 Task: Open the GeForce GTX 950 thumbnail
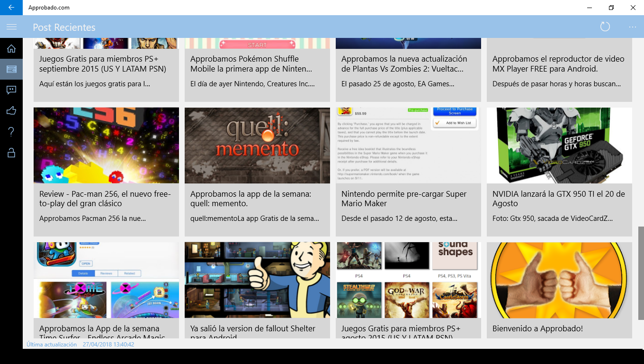(x=559, y=146)
